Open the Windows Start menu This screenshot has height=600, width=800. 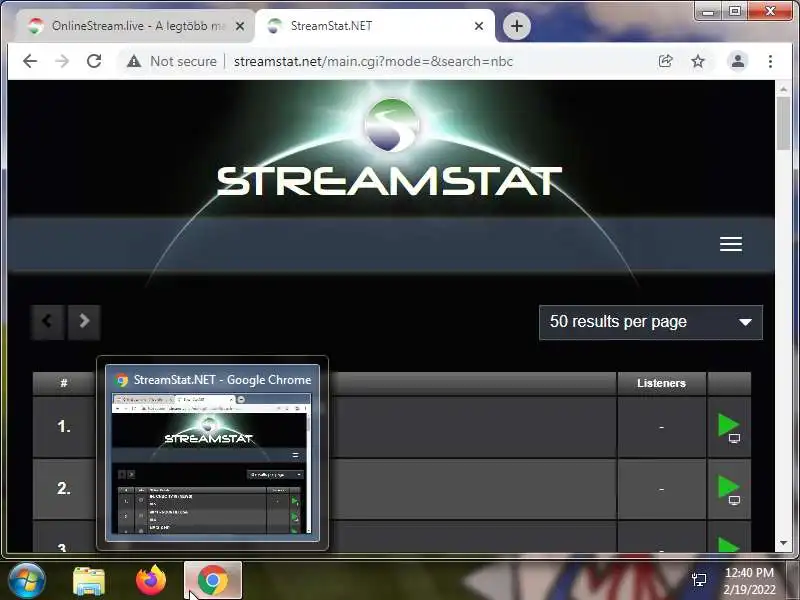tap(26, 581)
